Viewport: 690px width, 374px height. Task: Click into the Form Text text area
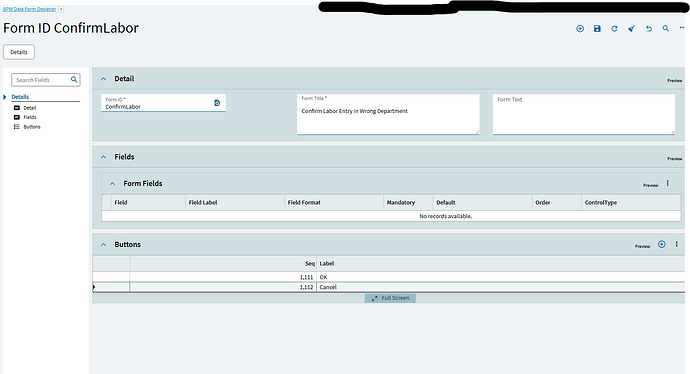pyautogui.click(x=584, y=114)
